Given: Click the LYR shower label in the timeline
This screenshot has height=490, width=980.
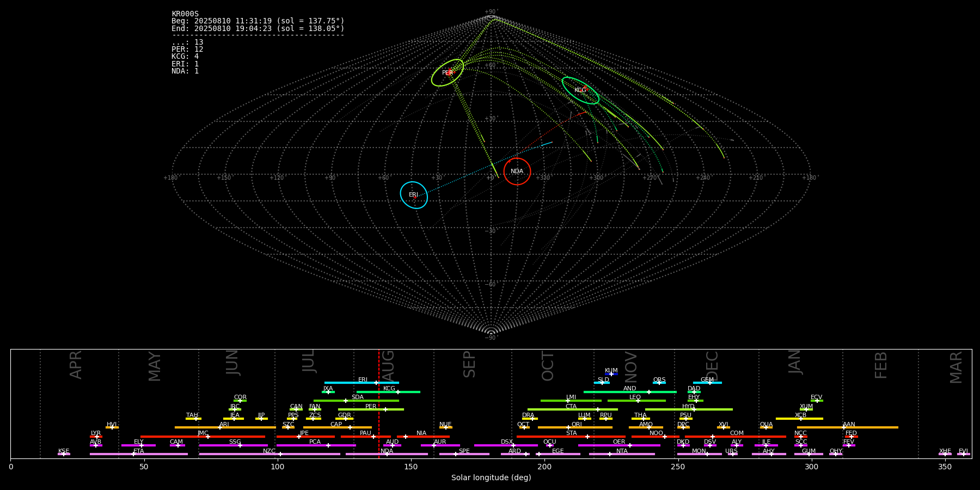Looking at the screenshot, I should [x=96, y=433].
